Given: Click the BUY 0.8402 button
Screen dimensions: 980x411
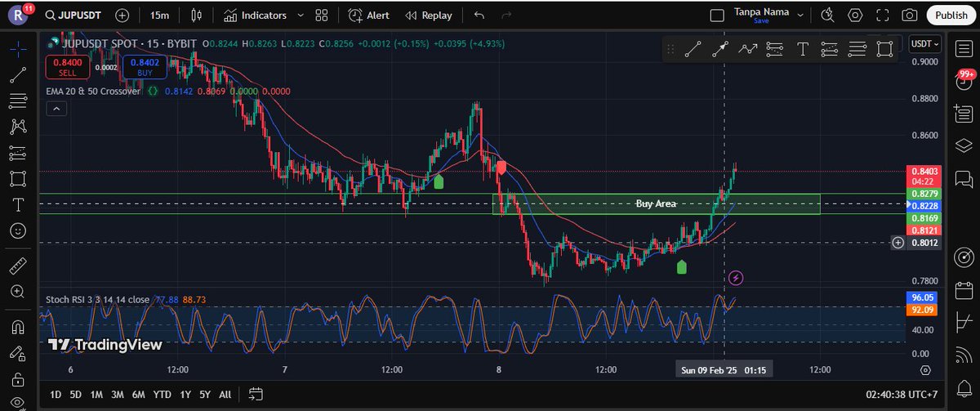Looking at the screenshot, I should [x=145, y=66].
